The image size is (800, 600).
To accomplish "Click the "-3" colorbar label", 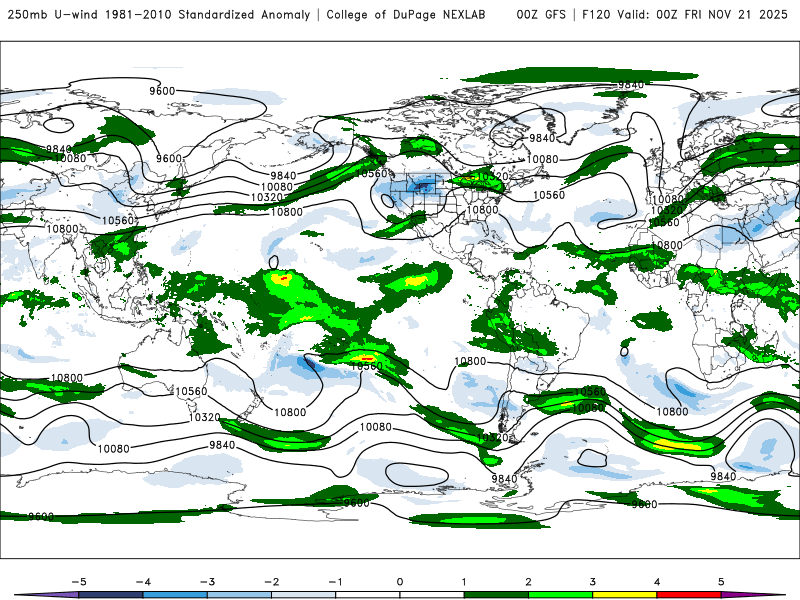I will coord(207,582).
